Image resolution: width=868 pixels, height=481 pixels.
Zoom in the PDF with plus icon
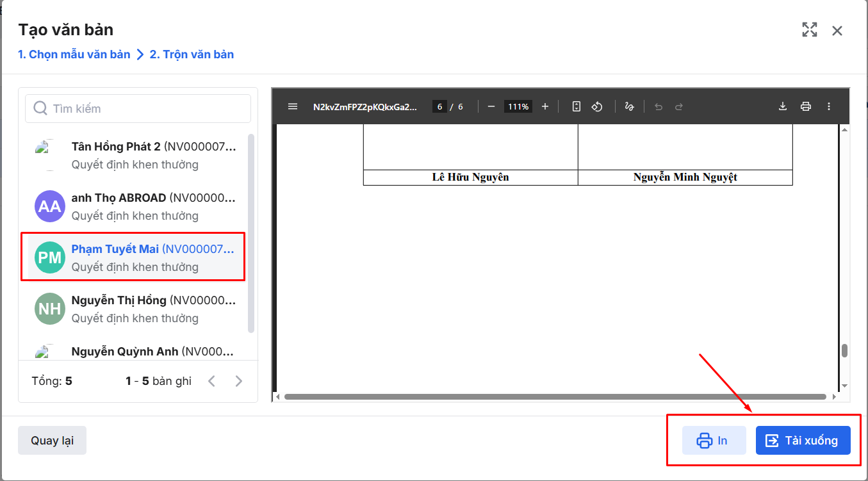click(x=545, y=106)
